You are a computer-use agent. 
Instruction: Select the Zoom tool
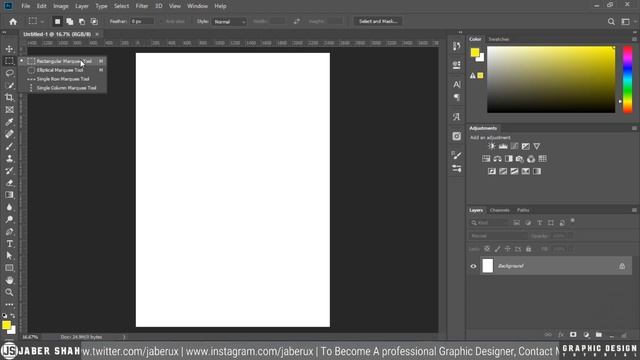point(9,292)
